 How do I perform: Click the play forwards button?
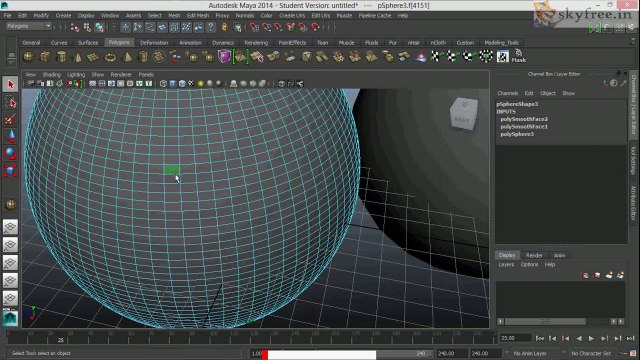(591, 338)
